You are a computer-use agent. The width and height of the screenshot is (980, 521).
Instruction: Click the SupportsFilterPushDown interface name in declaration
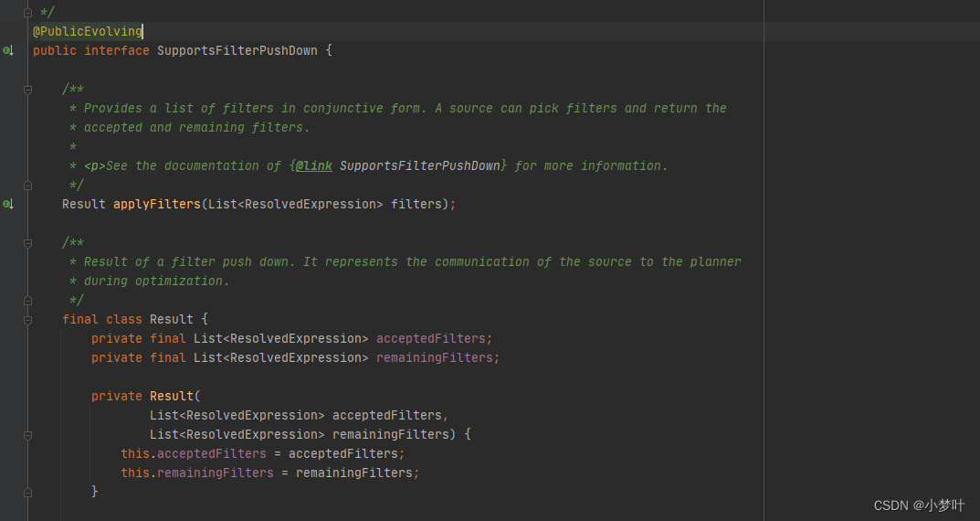tap(237, 50)
